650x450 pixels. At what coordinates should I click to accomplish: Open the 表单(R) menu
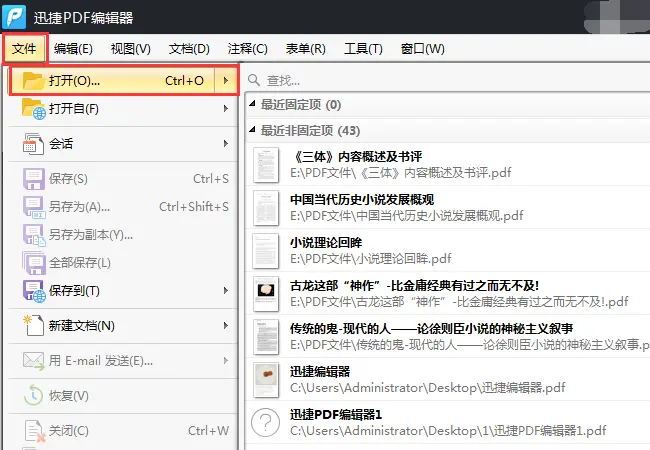[306, 49]
